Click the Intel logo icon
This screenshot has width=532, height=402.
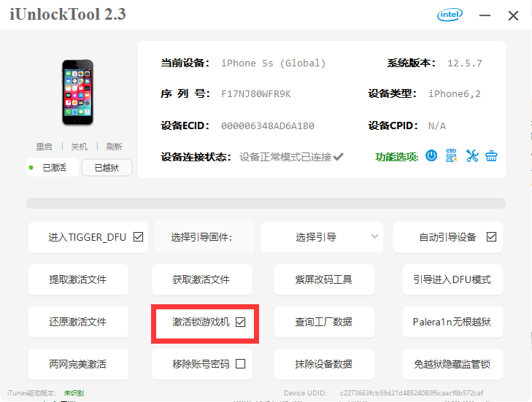(450, 15)
